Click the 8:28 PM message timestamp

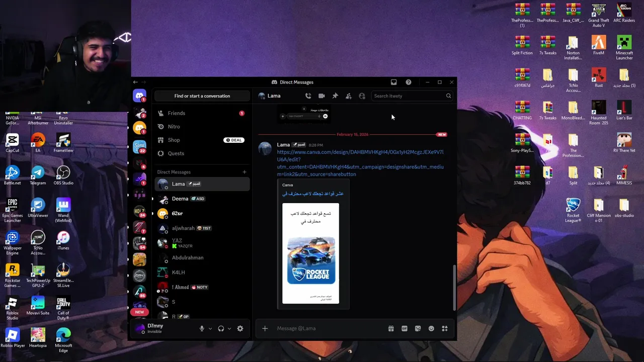[316, 145]
